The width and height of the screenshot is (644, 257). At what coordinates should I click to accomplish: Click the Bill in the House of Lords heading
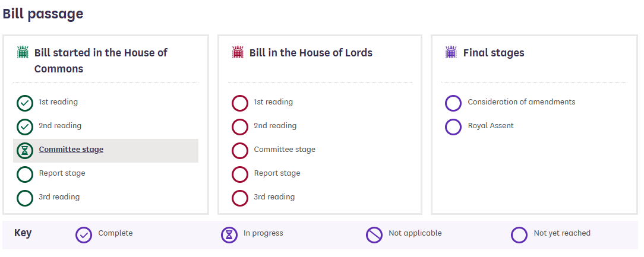(311, 53)
